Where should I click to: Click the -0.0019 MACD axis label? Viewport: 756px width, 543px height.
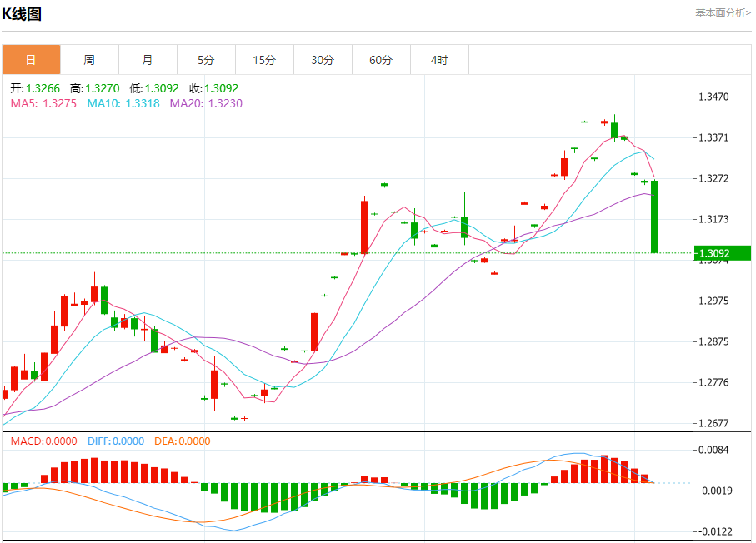point(714,491)
